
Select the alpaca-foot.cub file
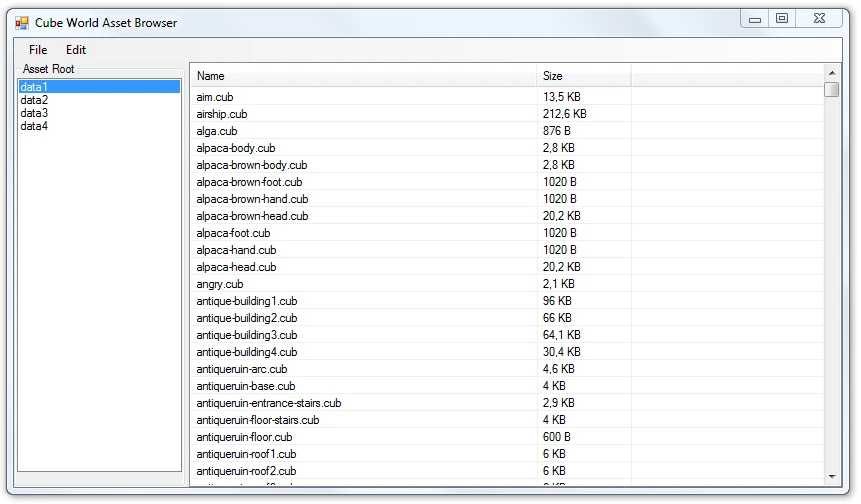(233, 233)
